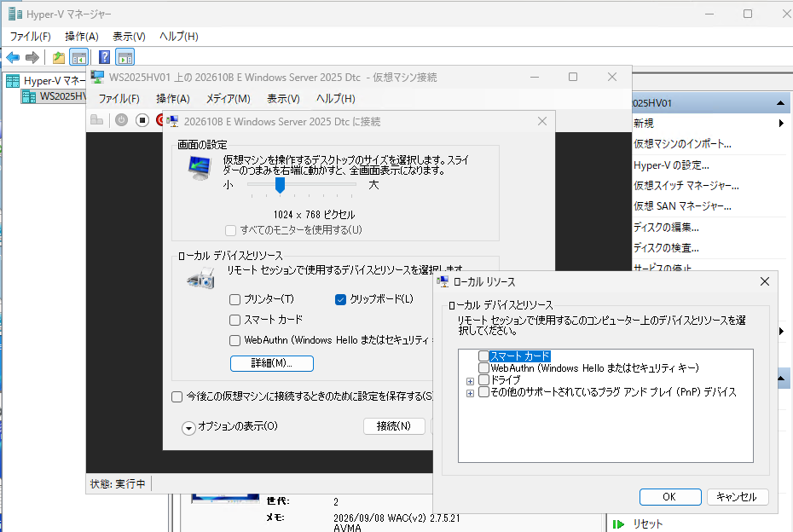The width and height of the screenshot is (793, 532).
Task: Expand the PnP デバイス tree node
Action: tap(470, 393)
